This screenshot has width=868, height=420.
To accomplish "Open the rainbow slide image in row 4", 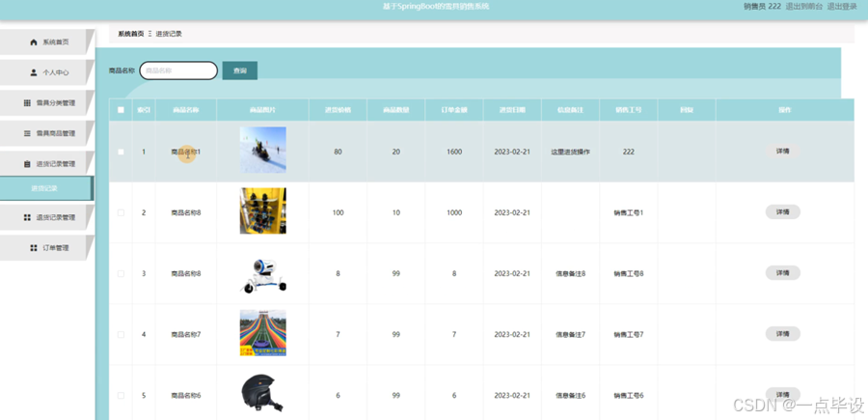I will (263, 333).
